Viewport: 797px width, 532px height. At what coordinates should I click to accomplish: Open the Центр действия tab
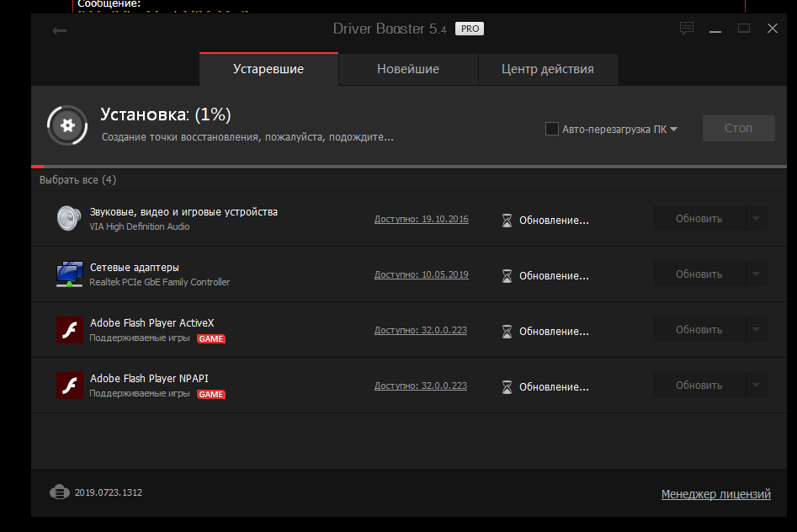click(548, 69)
